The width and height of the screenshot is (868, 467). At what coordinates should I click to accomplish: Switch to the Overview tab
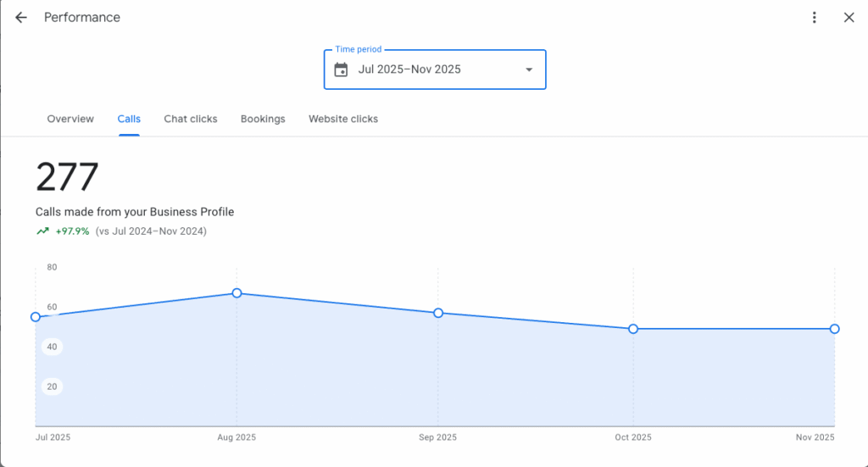pyautogui.click(x=70, y=119)
